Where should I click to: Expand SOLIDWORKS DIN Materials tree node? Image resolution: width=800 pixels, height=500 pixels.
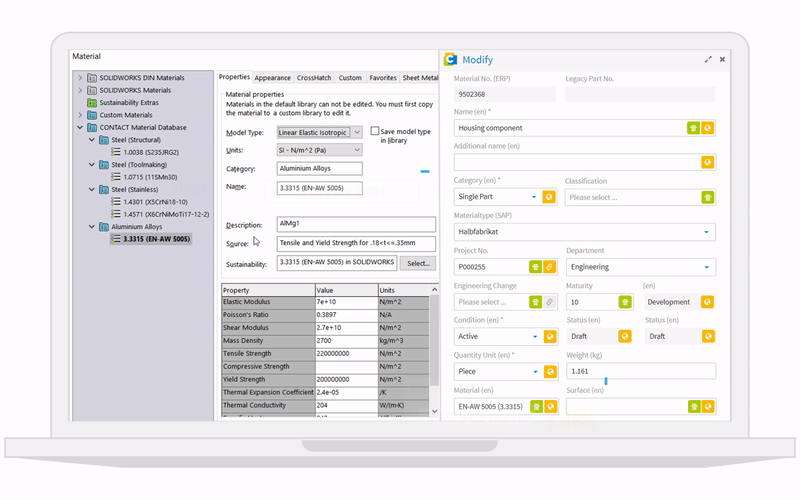[80, 78]
